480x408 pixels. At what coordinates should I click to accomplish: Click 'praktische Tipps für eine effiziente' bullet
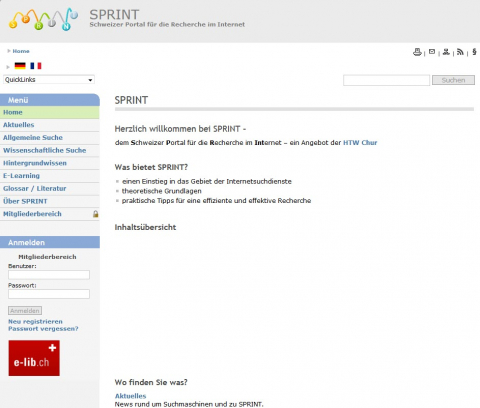pyautogui.click(x=216, y=201)
